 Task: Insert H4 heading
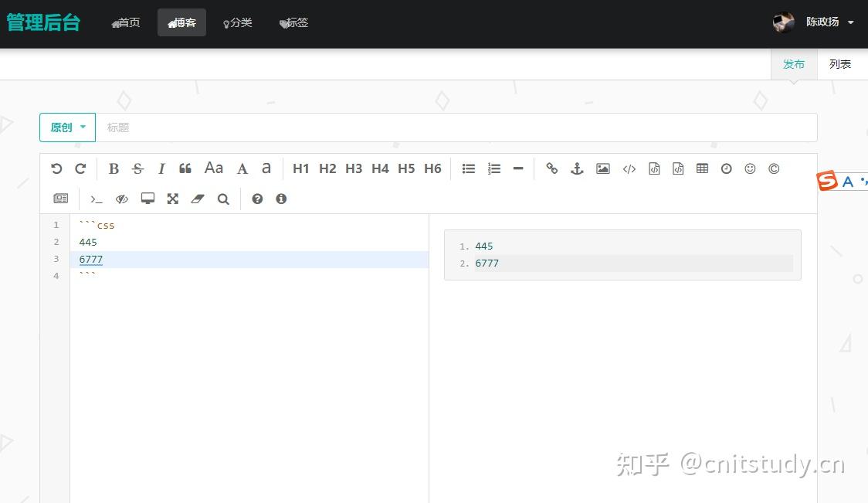380,168
